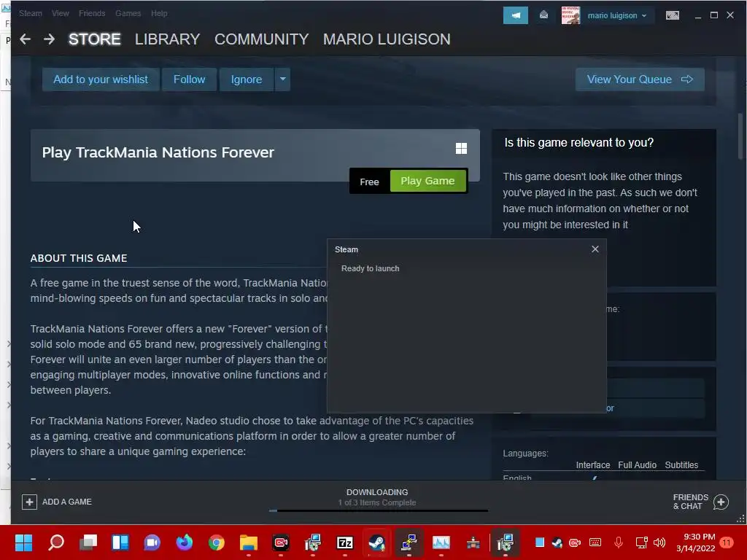Screen dimensions: 747x560
Task: Open File Explorer from taskbar
Action: (x=248, y=542)
